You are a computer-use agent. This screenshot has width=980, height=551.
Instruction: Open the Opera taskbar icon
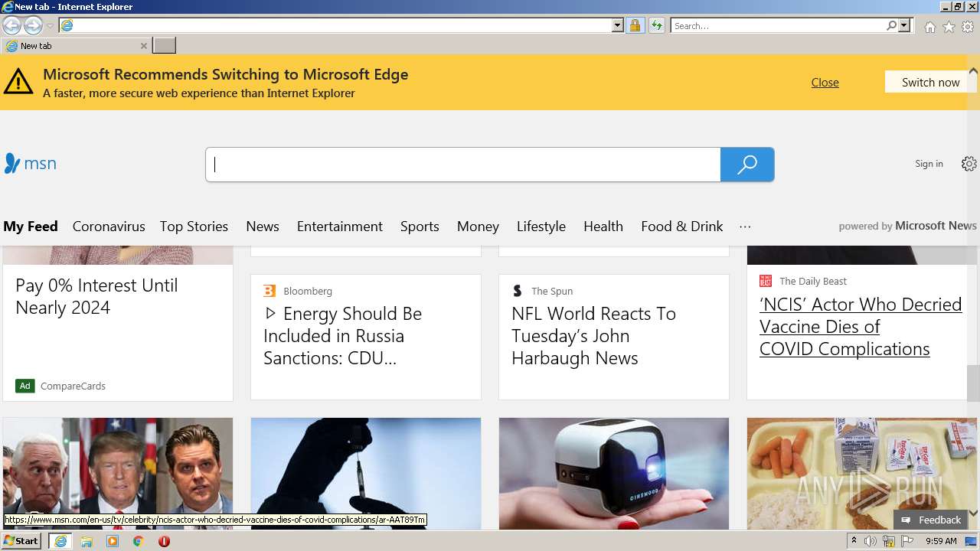(164, 541)
